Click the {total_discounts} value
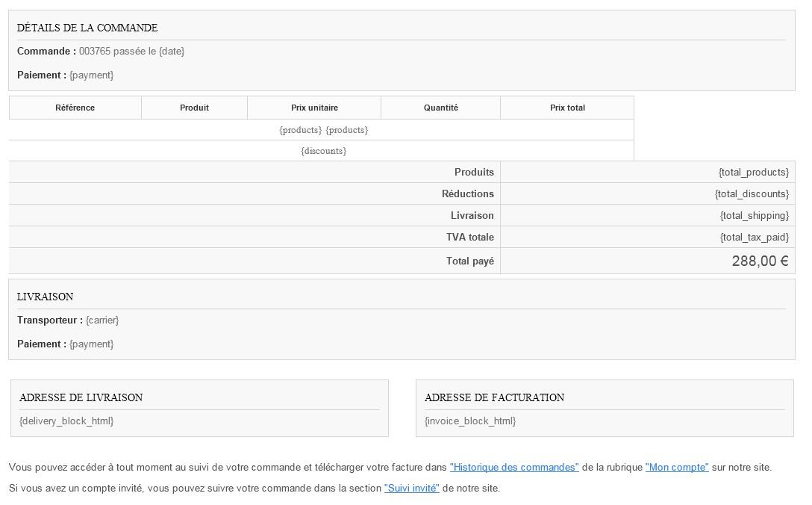The width and height of the screenshot is (812, 505). click(752, 194)
